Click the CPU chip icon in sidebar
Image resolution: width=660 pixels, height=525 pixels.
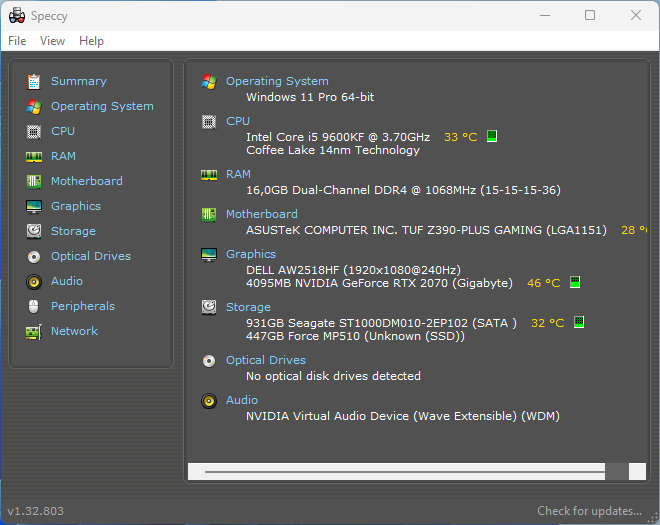coord(34,132)
